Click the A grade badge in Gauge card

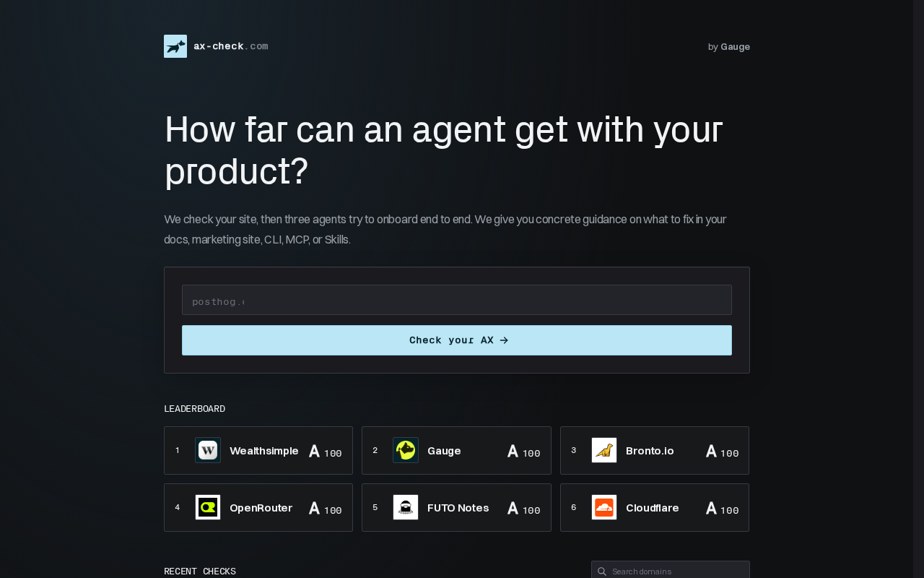[513, 451]
